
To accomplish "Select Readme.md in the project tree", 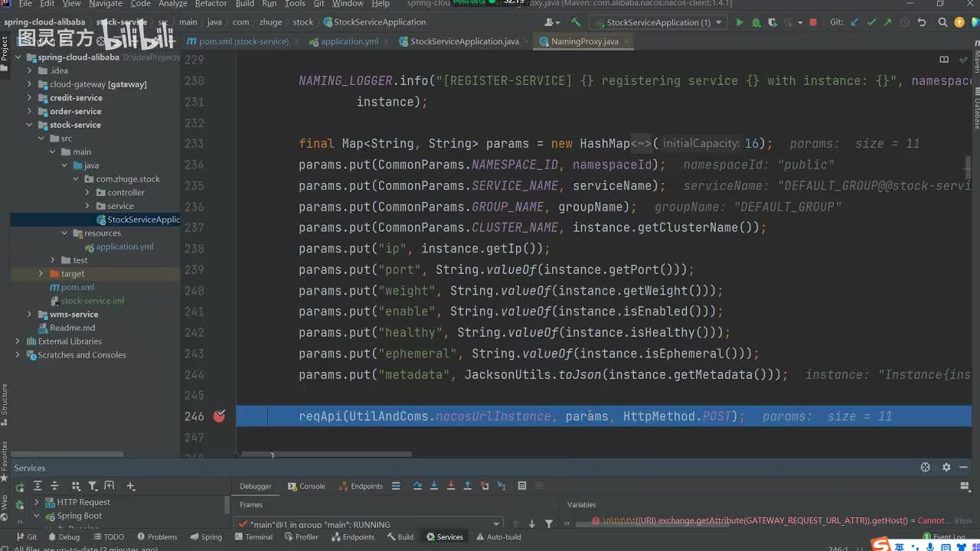I will click(x=67, y=328).
